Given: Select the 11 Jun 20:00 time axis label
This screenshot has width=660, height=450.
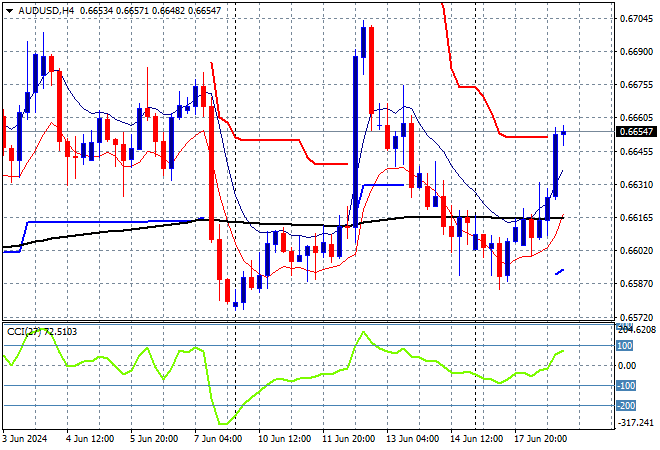Looking at the screenshot, I should click(x=348, y=439).
